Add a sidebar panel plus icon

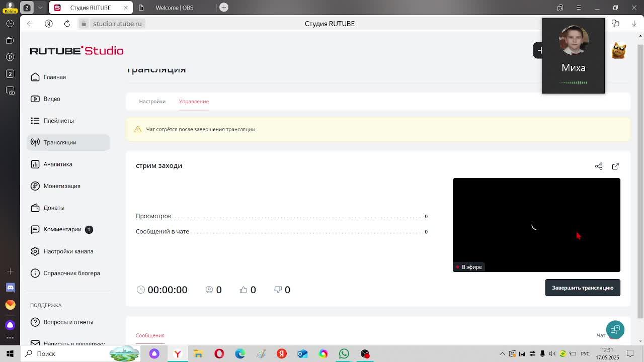pyautogui.click(x=10, y=271)
